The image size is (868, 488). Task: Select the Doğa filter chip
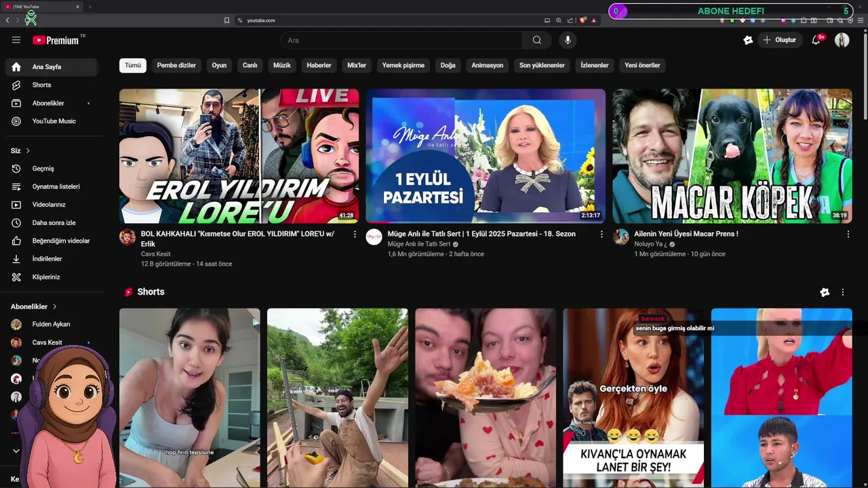click(448, 66)
